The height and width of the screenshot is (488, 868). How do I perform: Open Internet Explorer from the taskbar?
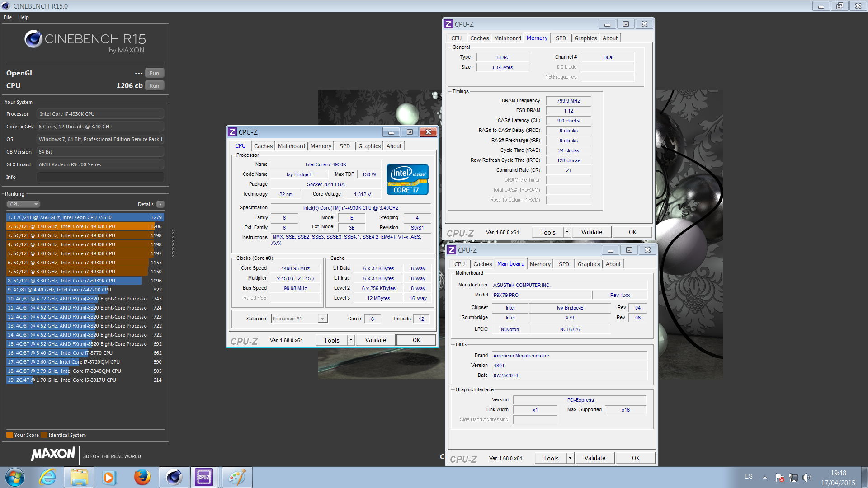[47, 477]
